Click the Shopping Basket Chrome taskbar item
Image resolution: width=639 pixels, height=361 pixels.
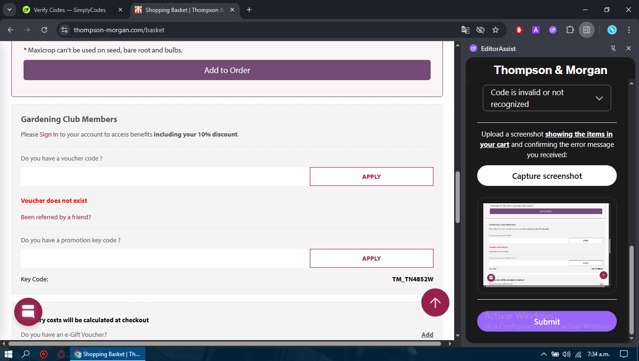108,354
